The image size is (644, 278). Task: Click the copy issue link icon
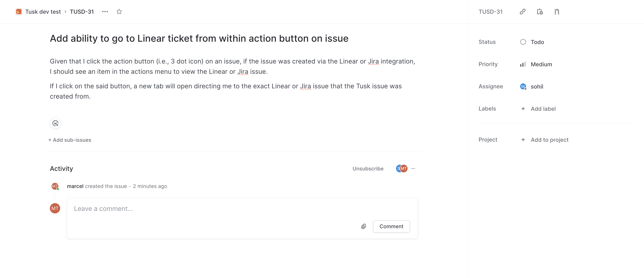(x=522, y=12)
